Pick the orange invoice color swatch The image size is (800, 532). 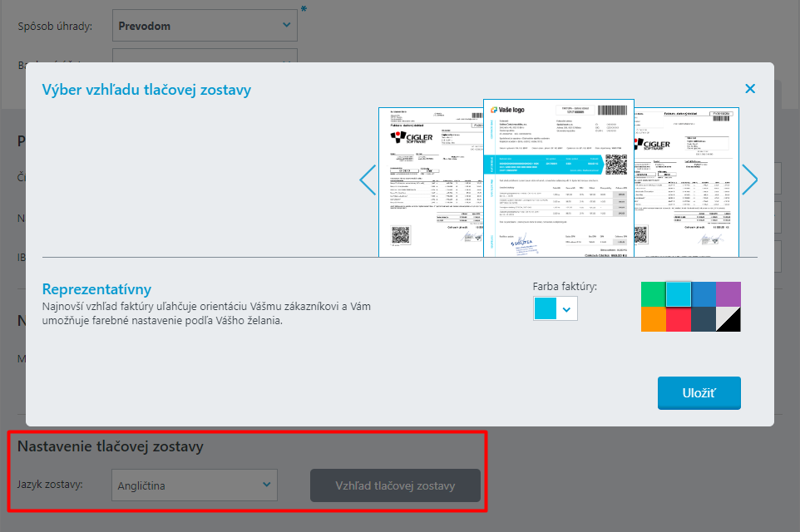coord(653,319)
